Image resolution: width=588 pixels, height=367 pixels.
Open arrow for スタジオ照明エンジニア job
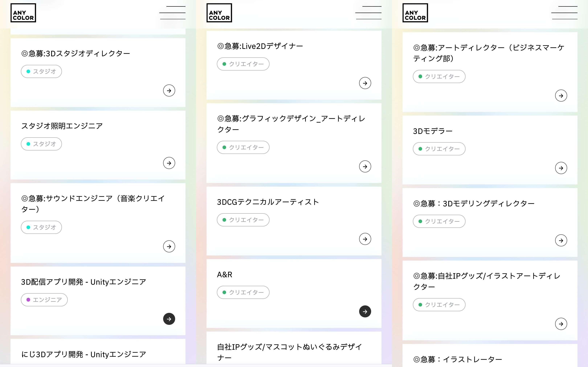(169, 163)
